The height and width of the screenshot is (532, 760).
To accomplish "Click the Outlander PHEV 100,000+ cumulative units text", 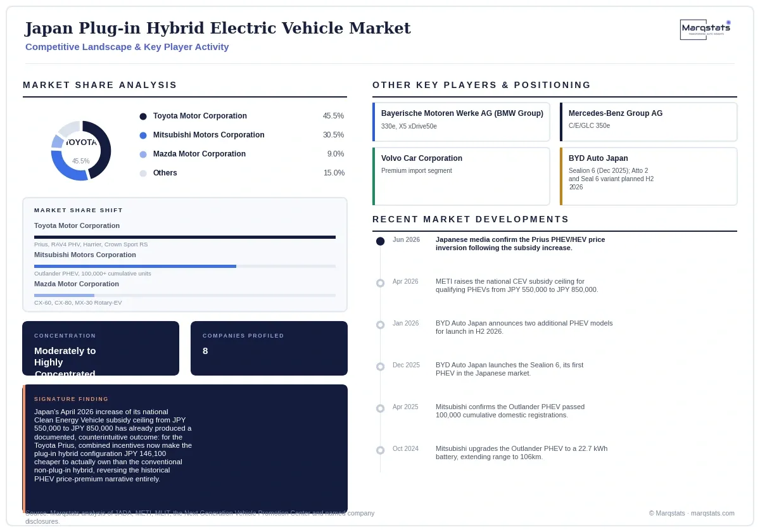I will (92, 274).
